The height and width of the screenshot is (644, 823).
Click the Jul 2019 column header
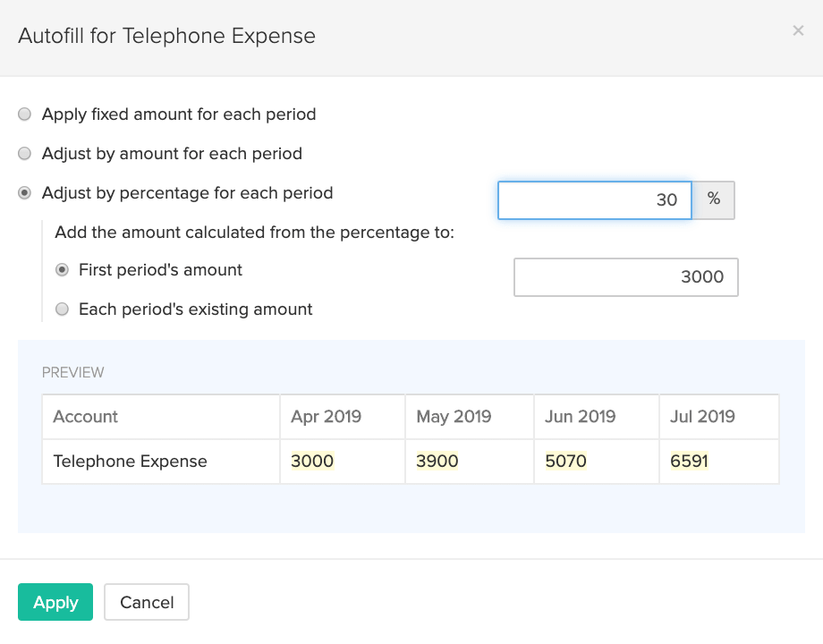pyautogui.click(x=702, y=417)
